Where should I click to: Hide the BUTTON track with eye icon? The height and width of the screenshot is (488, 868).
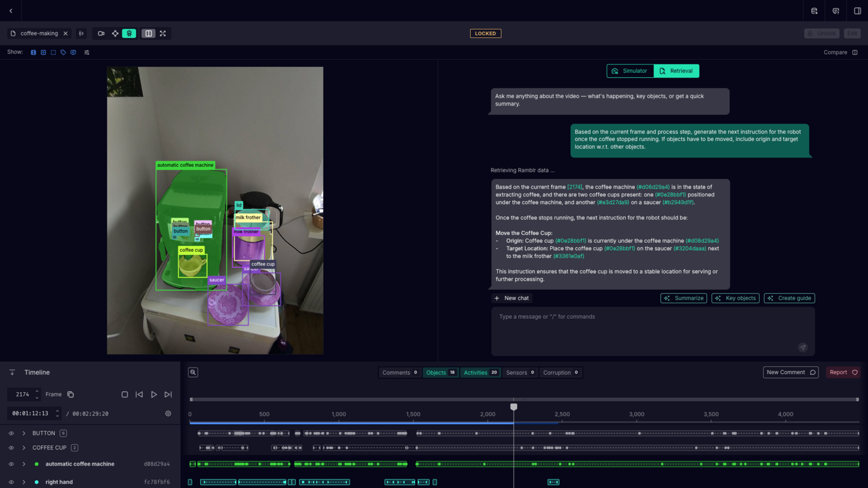click(x=11, y=433)
